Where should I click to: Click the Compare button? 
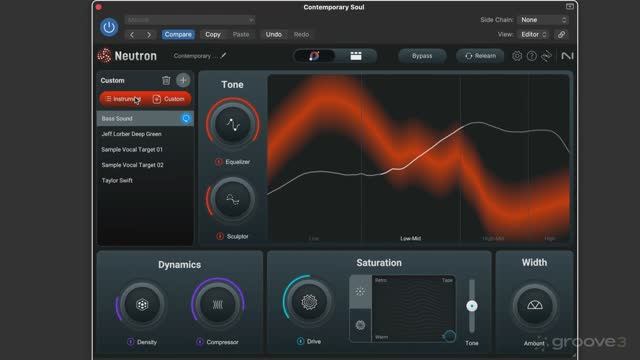[178, 35]
